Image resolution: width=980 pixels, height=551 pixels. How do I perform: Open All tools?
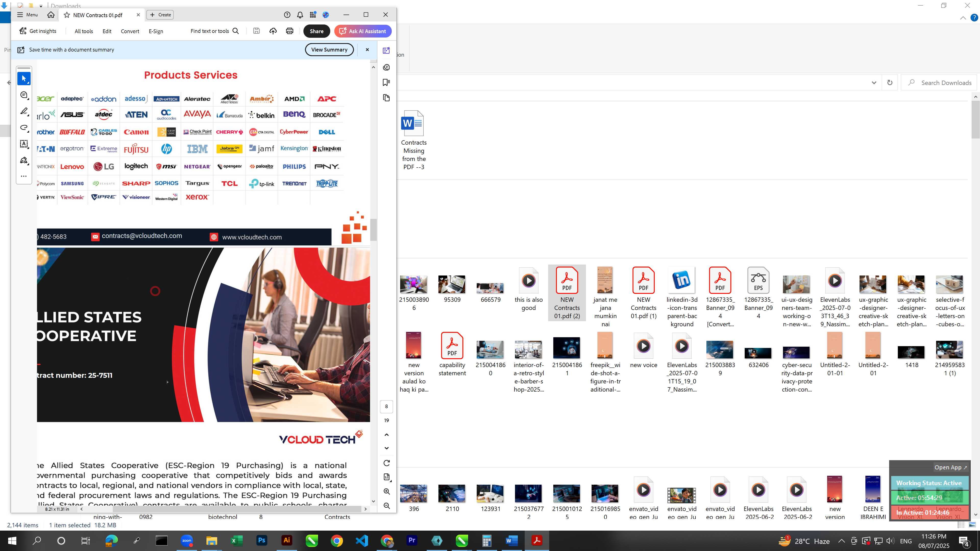click(x=84, y=31)
